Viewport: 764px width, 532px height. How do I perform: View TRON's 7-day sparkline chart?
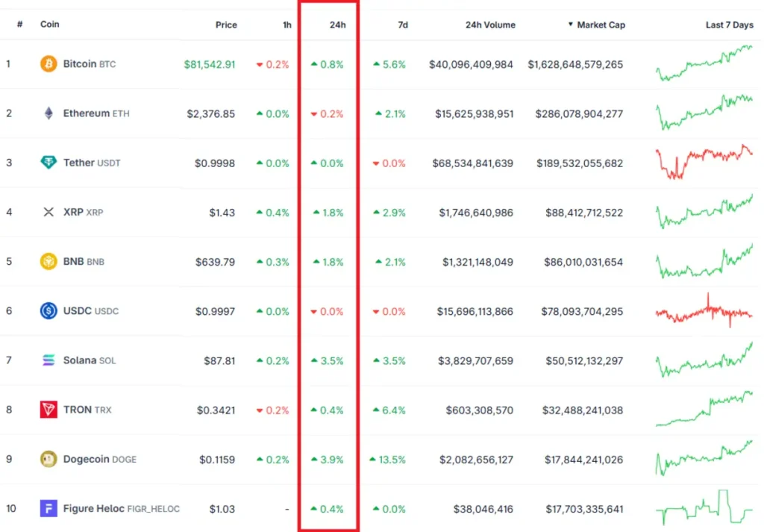click(x=704, y=409)
